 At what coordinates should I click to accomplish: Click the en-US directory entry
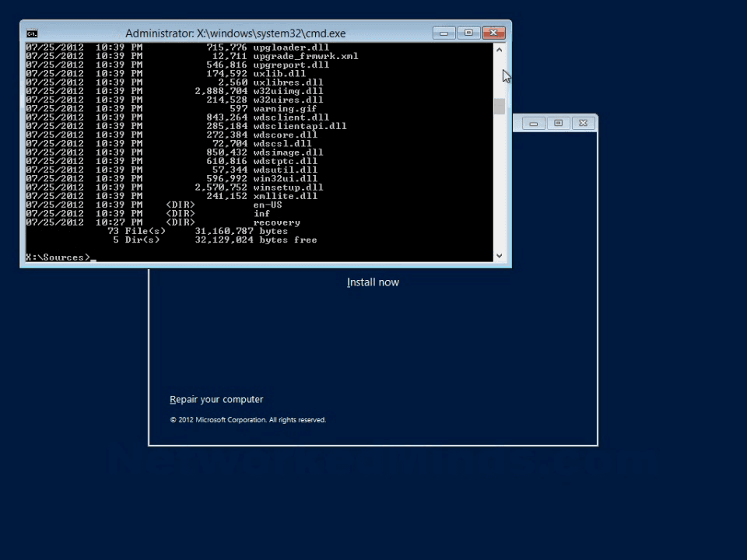coord(268,205)
